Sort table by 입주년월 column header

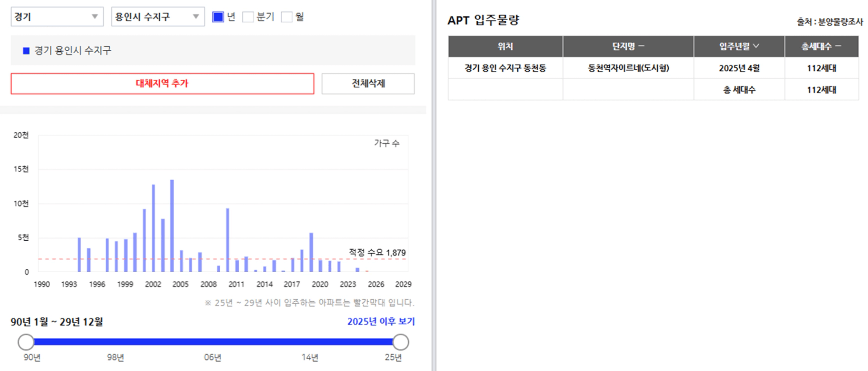739,46
